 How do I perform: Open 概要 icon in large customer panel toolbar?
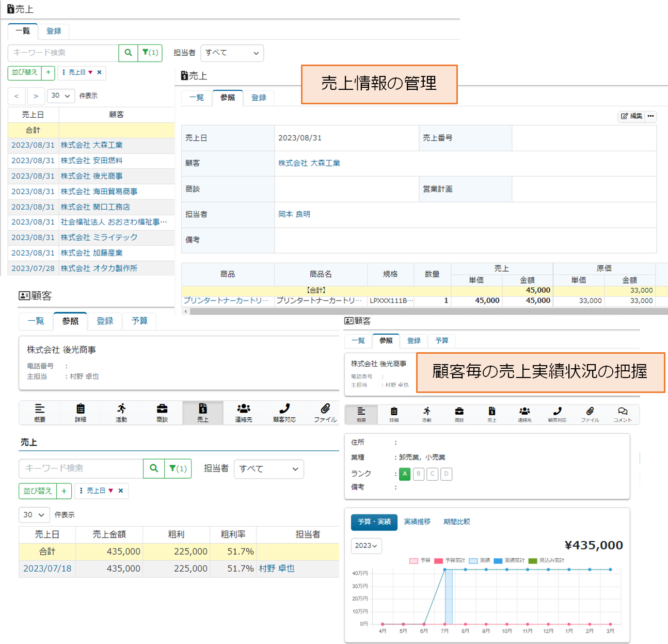click(40, 413)
